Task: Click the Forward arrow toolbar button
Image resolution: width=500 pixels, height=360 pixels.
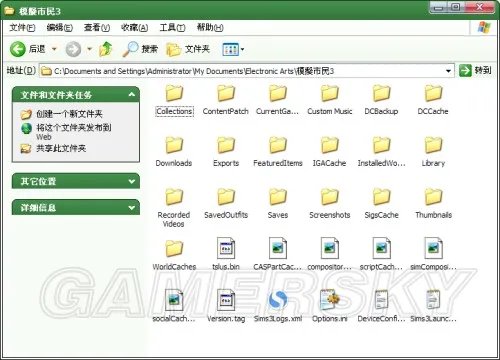Action: [x=73, y=49]
